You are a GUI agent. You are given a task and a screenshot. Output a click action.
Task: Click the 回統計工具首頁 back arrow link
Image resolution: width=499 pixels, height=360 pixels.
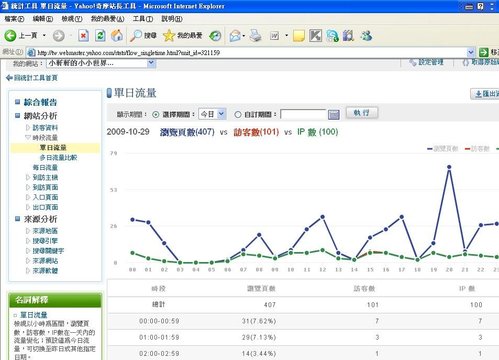pos(32,78)
